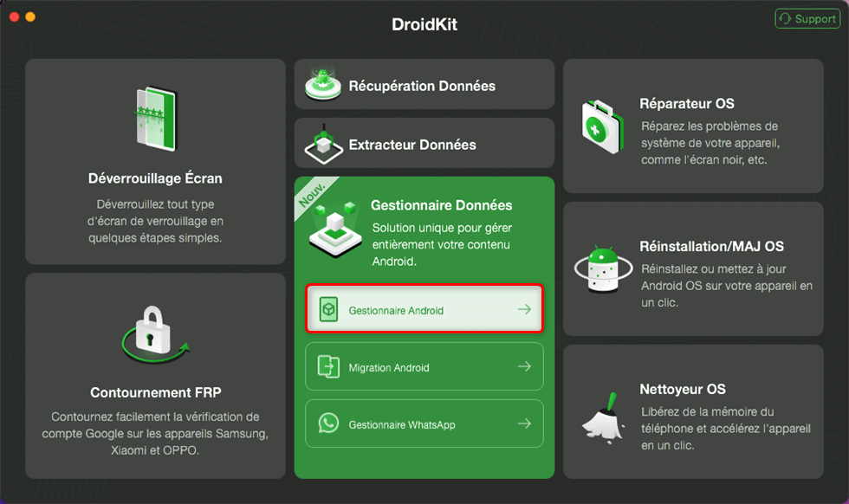Select the Extracteur Données entry

tap(424, 143)
